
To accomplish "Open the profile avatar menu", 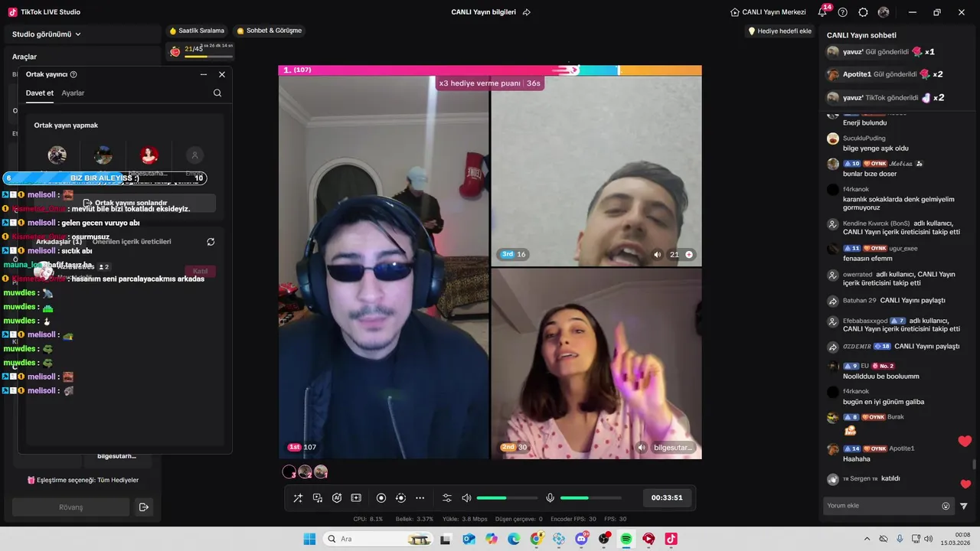I will (x=884, y=12).
